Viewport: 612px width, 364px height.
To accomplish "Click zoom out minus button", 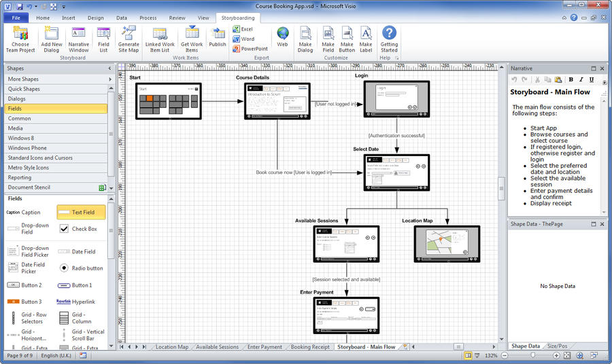I will click(505, 355).
